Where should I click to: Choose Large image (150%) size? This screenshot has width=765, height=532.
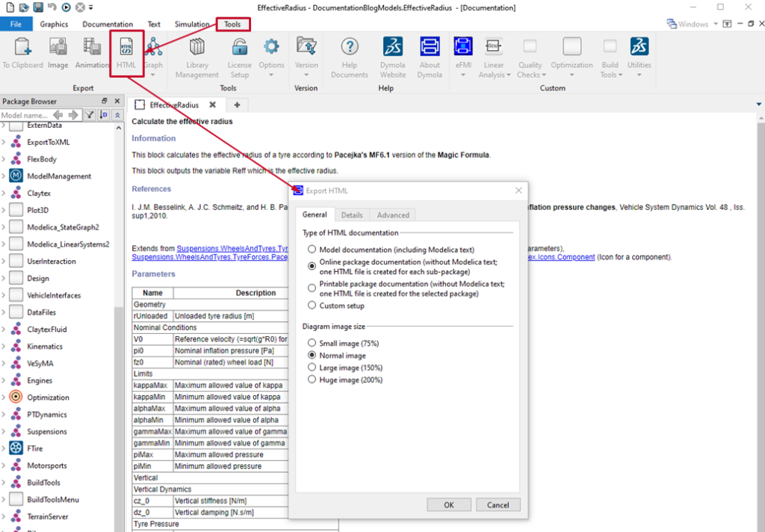312,367
